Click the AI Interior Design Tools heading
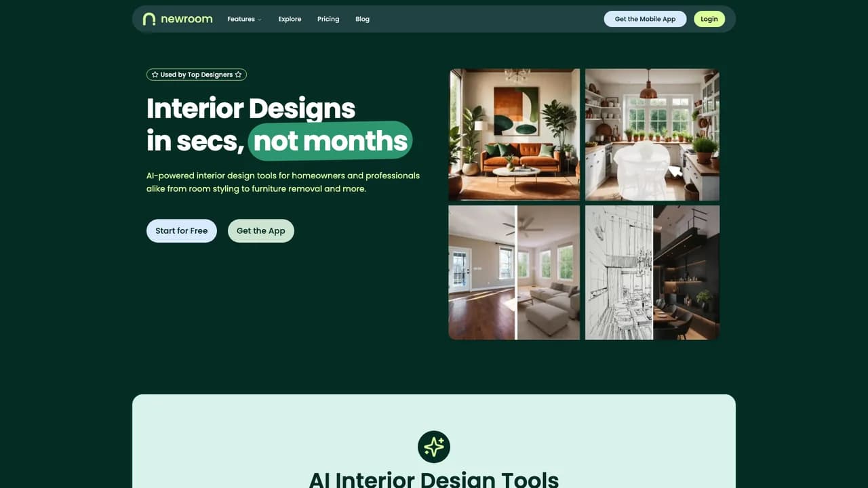The width and height of the screenshot is (868, 488). [x=434, y=479]
